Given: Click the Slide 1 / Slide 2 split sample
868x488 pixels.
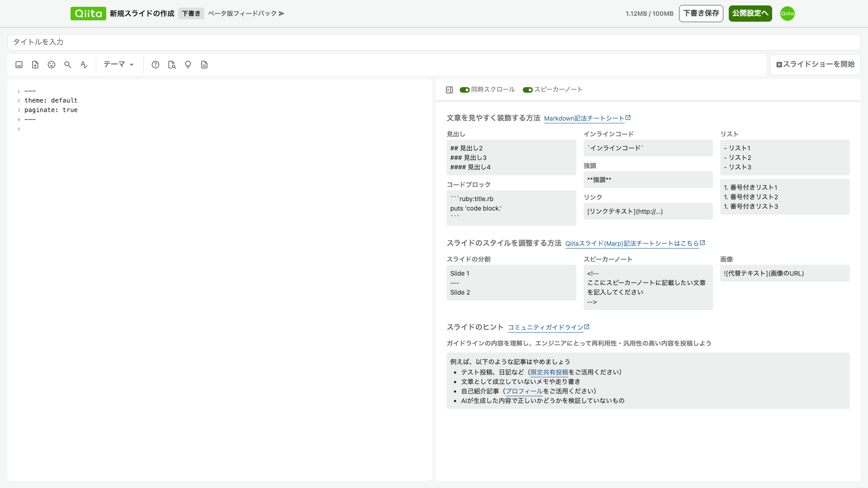Looking at the screenshot, I should point(511,283).
